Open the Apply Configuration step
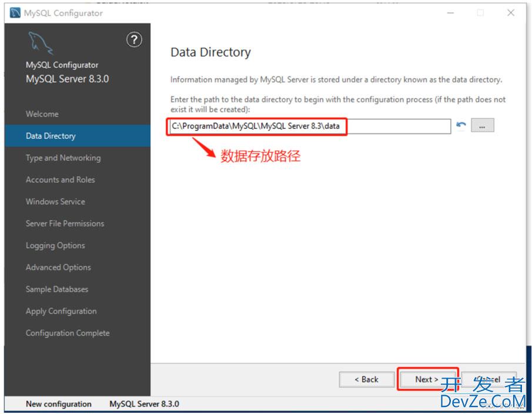 pos(61,311)
